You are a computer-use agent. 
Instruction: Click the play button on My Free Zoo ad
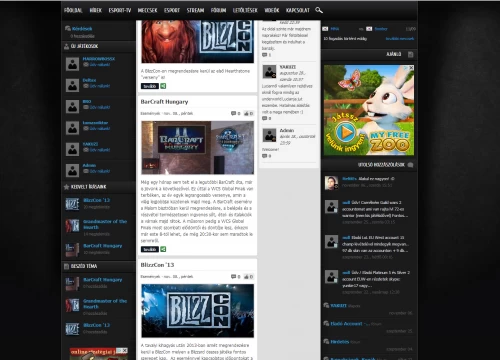pos(345,133)
